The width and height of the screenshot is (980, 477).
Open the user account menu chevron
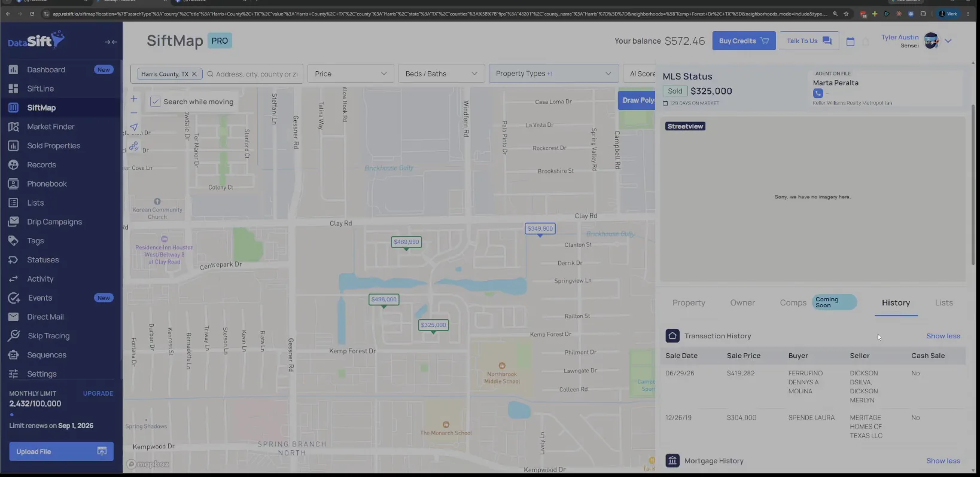click(x=948, y=41)
